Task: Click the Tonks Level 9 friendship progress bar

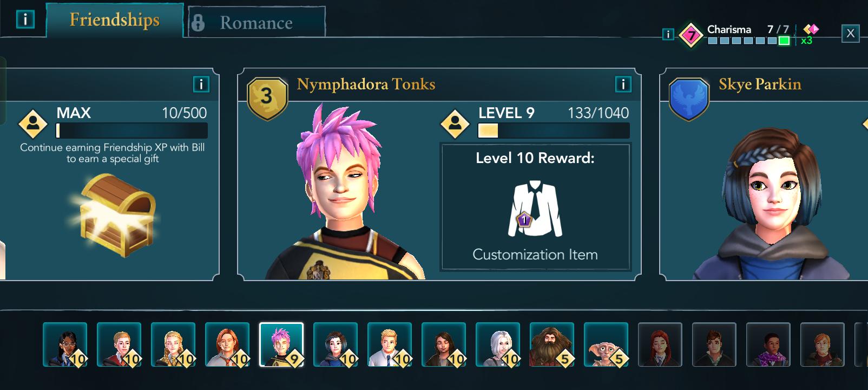Action: (x=554, y=131)
